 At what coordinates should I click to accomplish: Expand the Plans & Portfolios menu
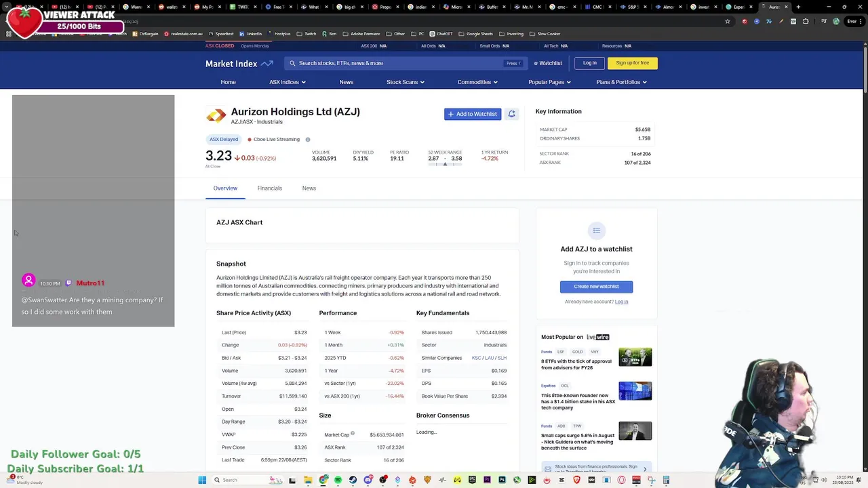click(x=621, y=82)
